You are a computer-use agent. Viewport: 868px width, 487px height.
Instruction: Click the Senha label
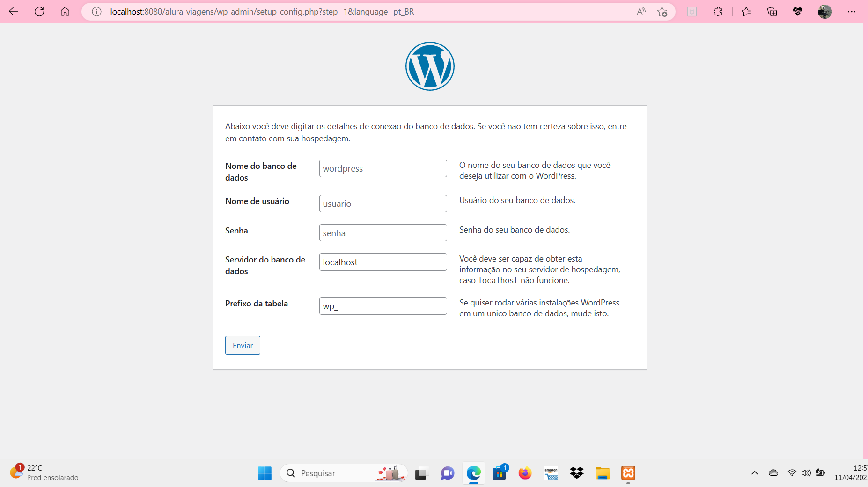coord(236,231)
